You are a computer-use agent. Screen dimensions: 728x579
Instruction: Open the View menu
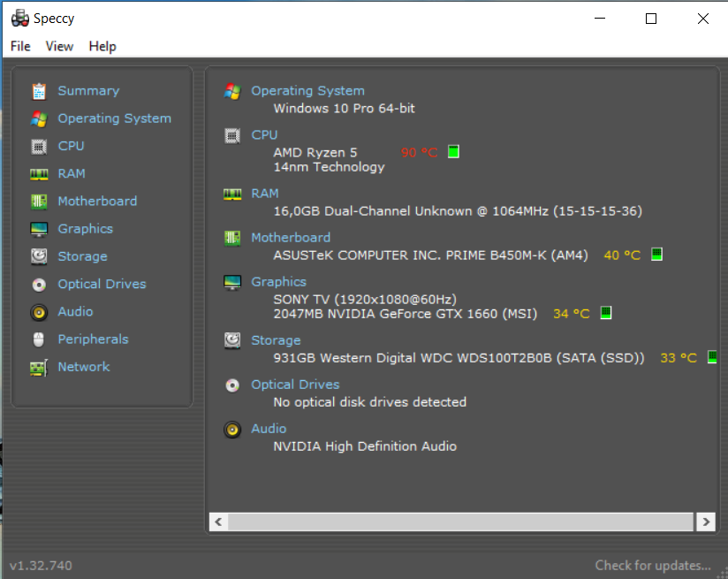pos(59,47)
